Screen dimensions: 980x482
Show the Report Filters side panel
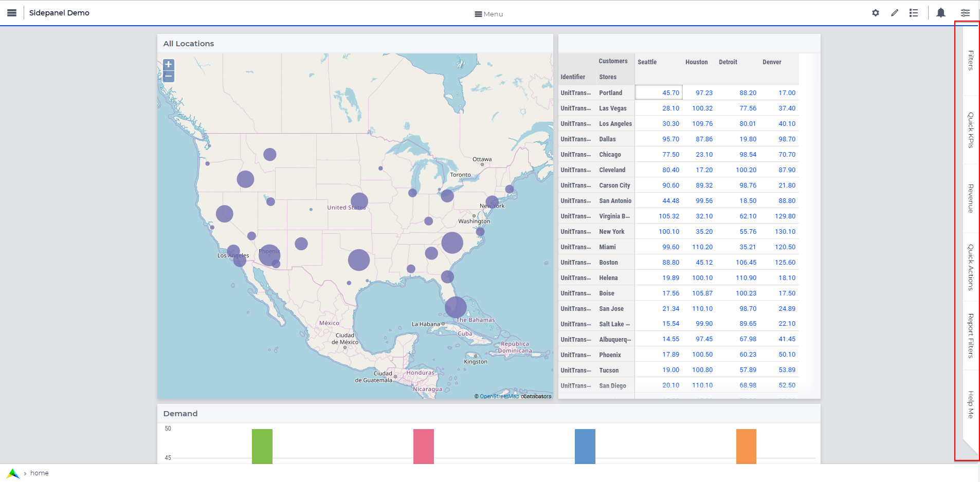[970, 336]
